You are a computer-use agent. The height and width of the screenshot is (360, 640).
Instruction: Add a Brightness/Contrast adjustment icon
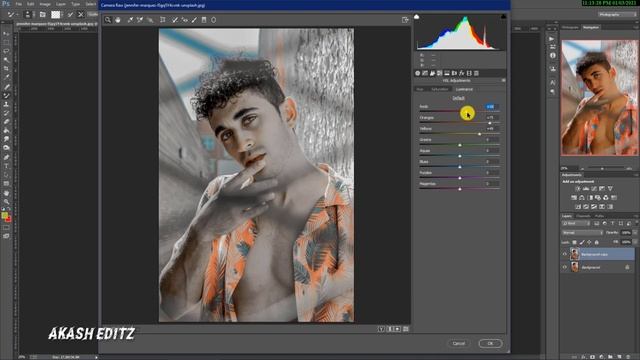pyautogui.click(x=578, y=189)
